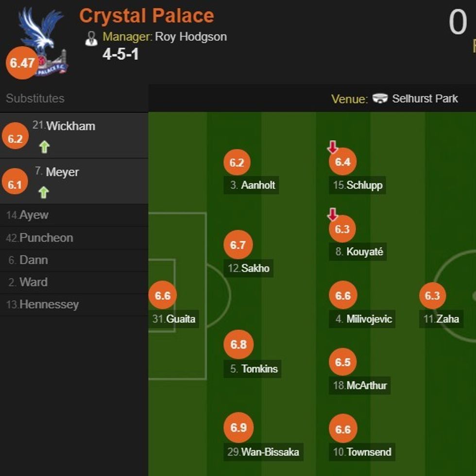Image resolution: width=476 pixels, height=476 pixels.
Task: Select substitute Ayew from the bench list
Action: pyautogui.click(x=34, y=215)
